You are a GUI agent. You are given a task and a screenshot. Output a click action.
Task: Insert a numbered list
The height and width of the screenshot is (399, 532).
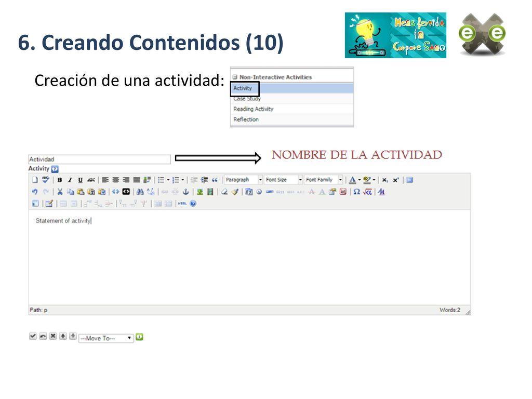click(176, 180)
